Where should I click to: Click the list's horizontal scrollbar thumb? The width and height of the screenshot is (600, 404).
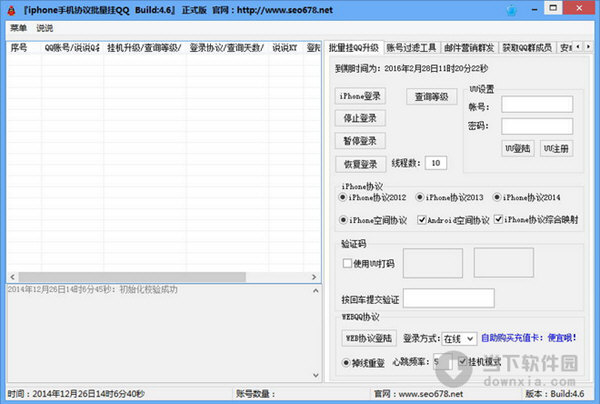132,277
